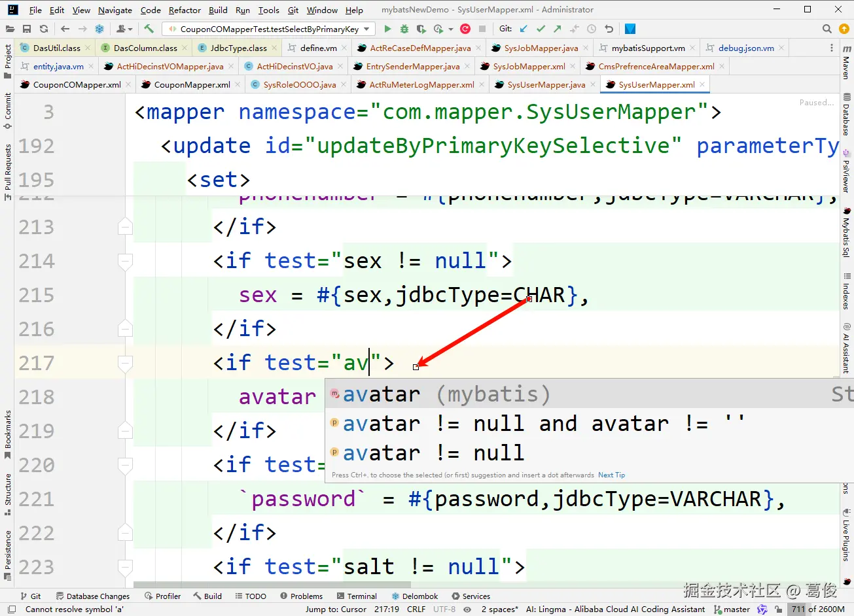Open the Problems tool window

tap(301, 596)
